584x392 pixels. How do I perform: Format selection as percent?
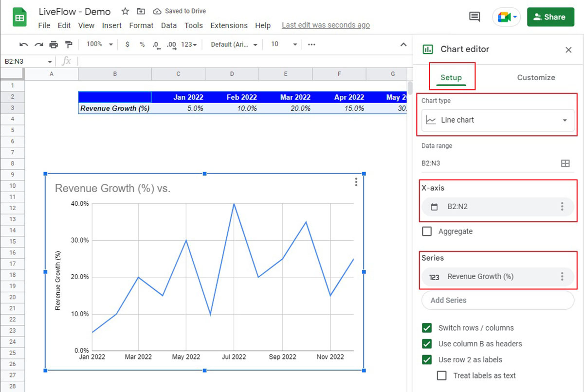point(142,44)
